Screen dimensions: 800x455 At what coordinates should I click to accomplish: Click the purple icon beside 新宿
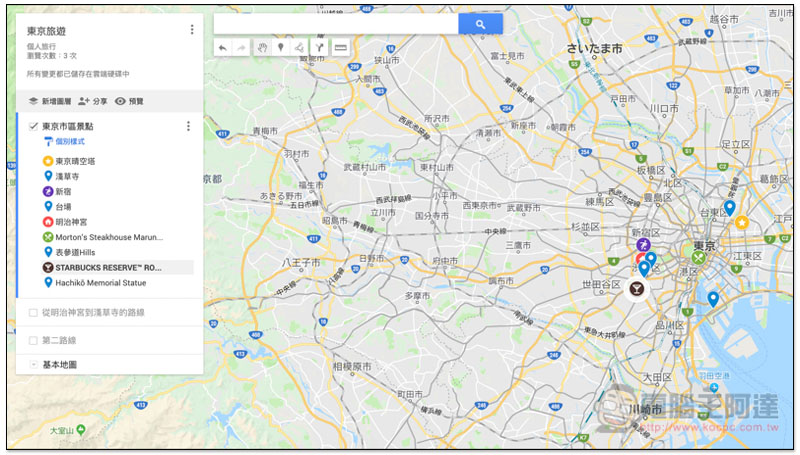click(47, 191)
